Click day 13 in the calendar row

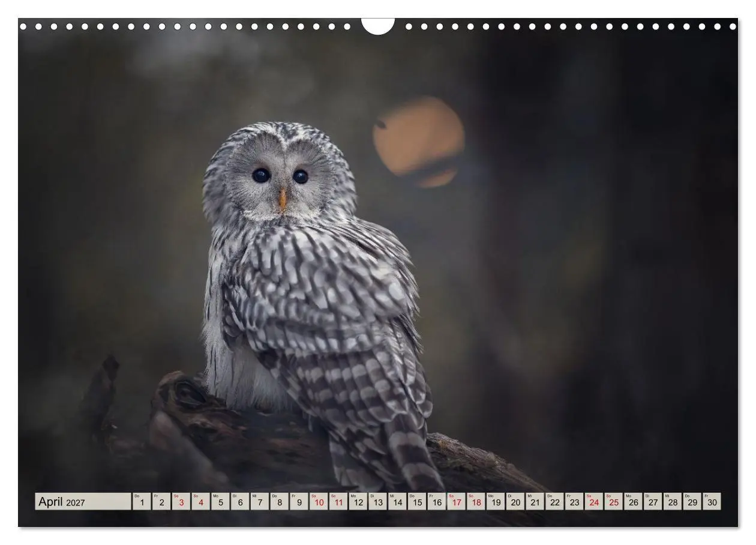click(377, 502)
